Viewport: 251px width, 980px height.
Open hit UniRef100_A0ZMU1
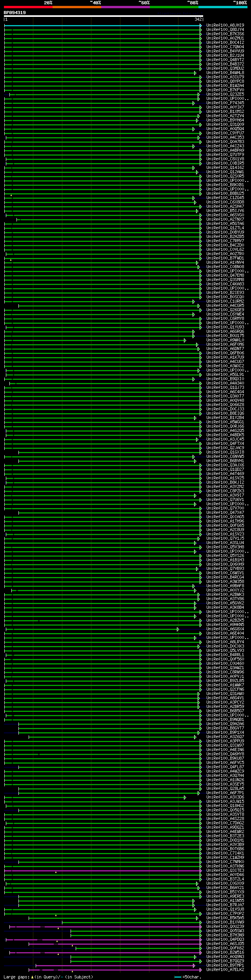[225, 38]
